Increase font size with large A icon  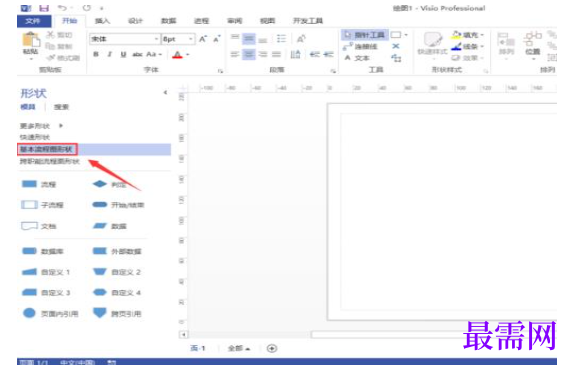click(203, 39)
